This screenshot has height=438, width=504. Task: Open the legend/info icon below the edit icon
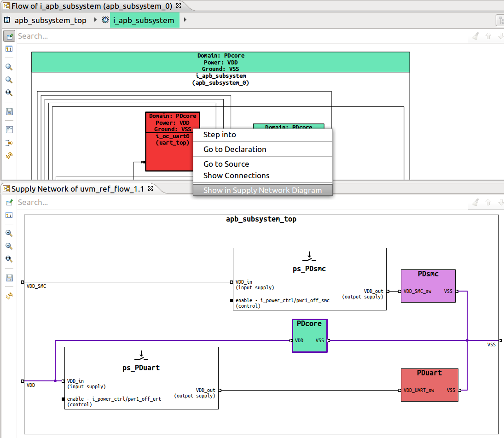[x=9, y=49]
